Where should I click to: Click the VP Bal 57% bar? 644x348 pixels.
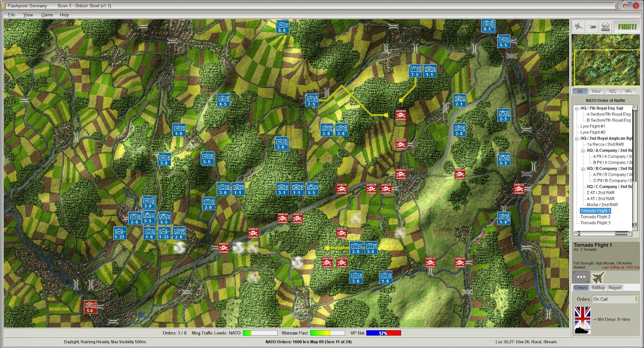(x=384, y=333)
